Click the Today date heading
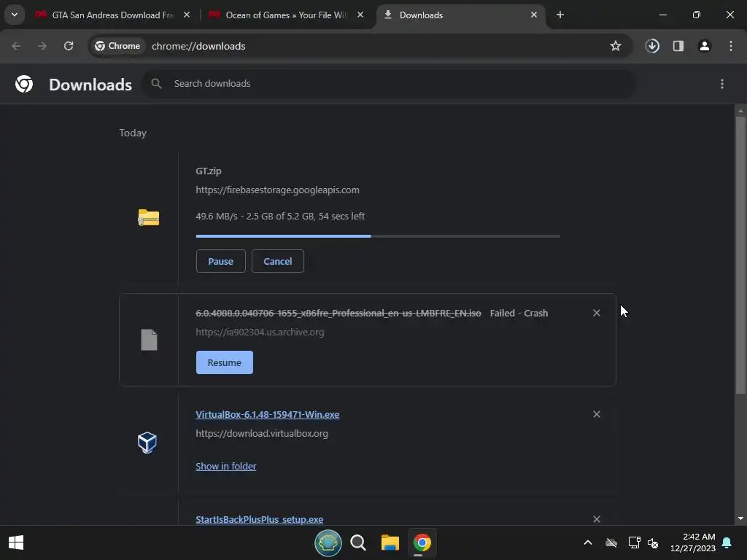Image resolution: width=747 pixels, height=560 pixels. tap(133, 133)
